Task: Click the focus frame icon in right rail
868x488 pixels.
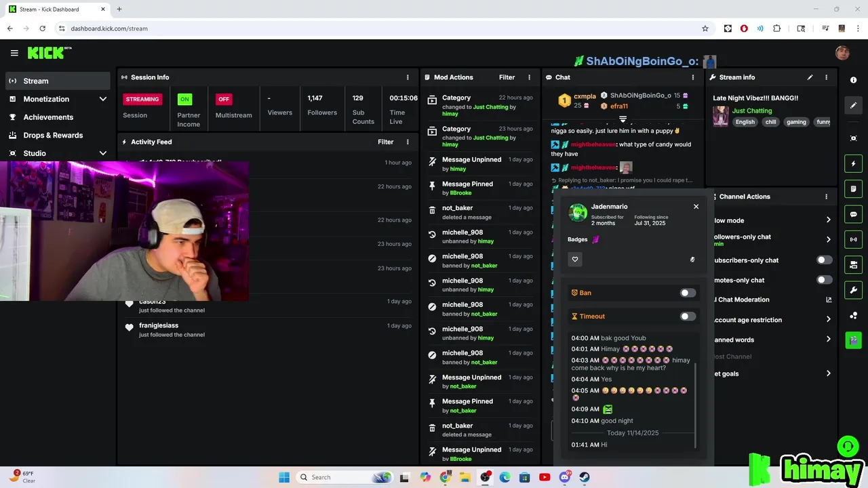Action: tap(853, 138)
